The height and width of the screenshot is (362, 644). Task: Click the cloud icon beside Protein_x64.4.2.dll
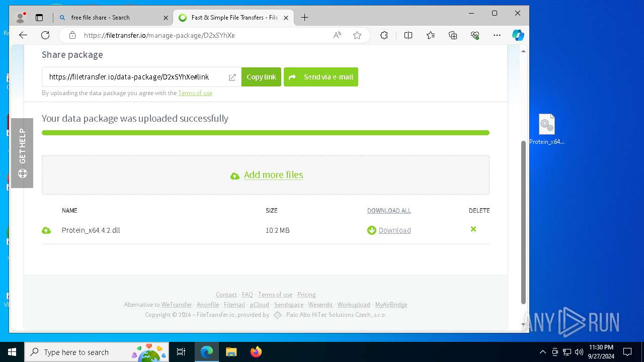pyautogui.click(x=46, y=230)
